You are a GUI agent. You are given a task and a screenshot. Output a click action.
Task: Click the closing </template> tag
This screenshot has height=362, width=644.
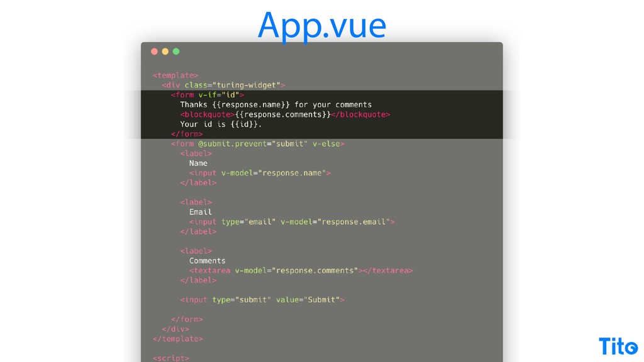tap(178, 339)
